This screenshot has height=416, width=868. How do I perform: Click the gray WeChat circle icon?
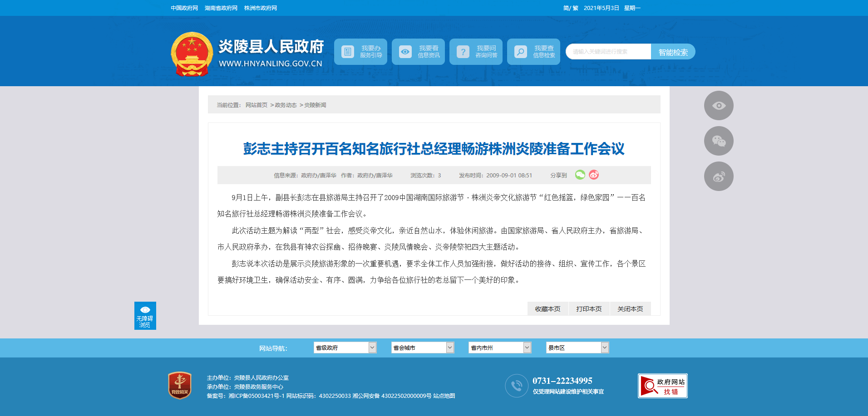[x=718, y=141]
